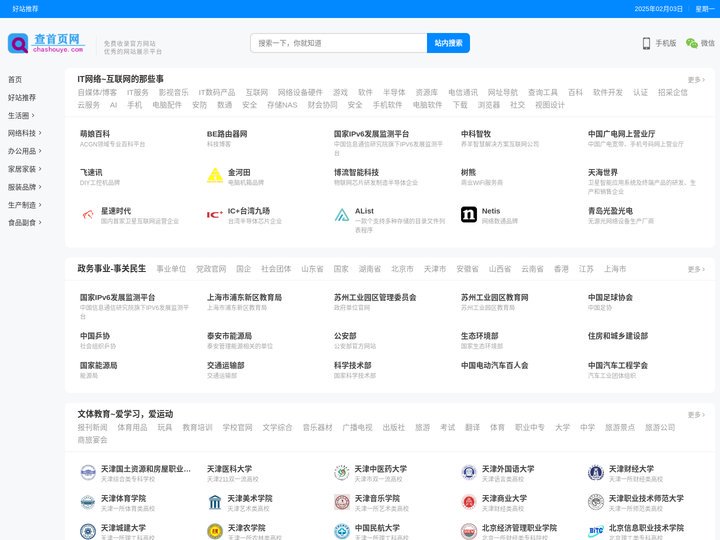Viewport: 720px width, 540px height.
Task: Click the 站内搜索 button
Action: point(448,43)
